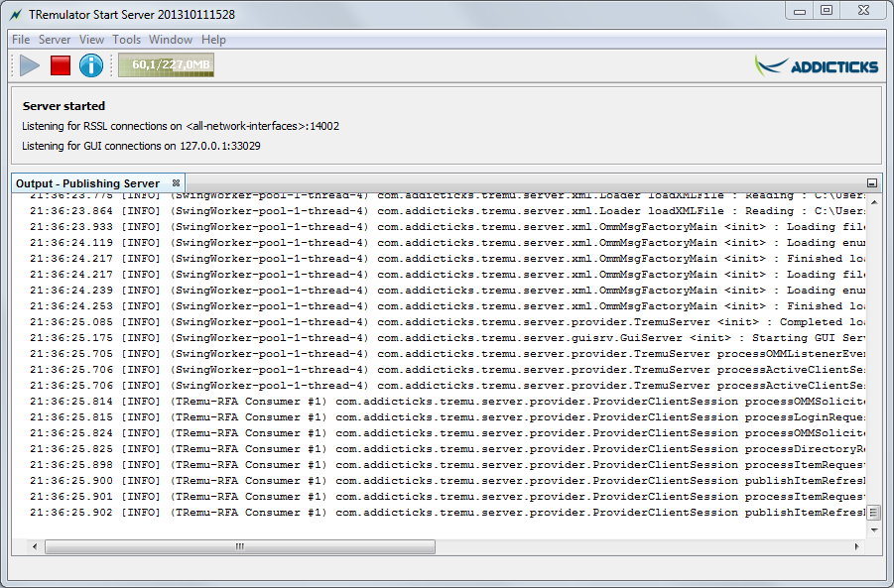Open the Window menu
Image resolution: width=894 pixels, height=588 pixels.
pos(171,40)
